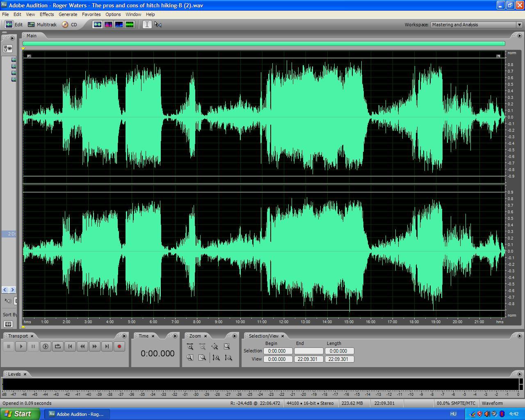This screenshot has width=525, height=420.
Task: Click the Pause button in Transport
Action: [33, 347]
